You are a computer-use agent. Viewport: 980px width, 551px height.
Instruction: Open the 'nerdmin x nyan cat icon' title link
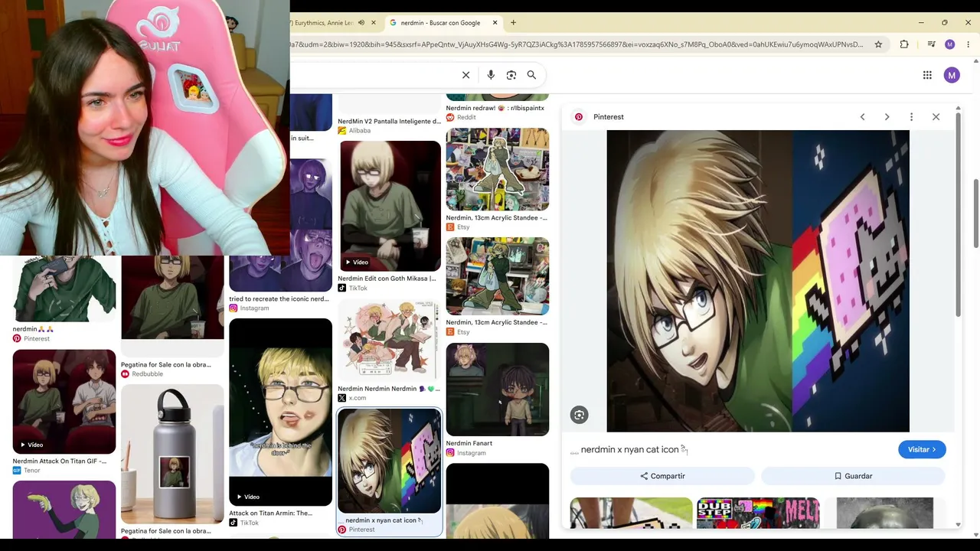tap(630, 450)
